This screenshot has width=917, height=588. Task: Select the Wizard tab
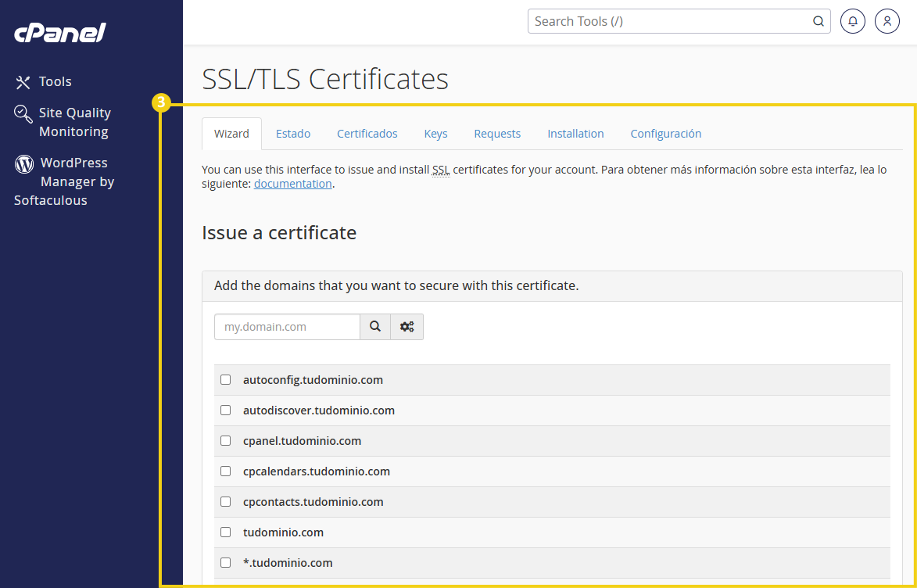click(x=231, y=134)
